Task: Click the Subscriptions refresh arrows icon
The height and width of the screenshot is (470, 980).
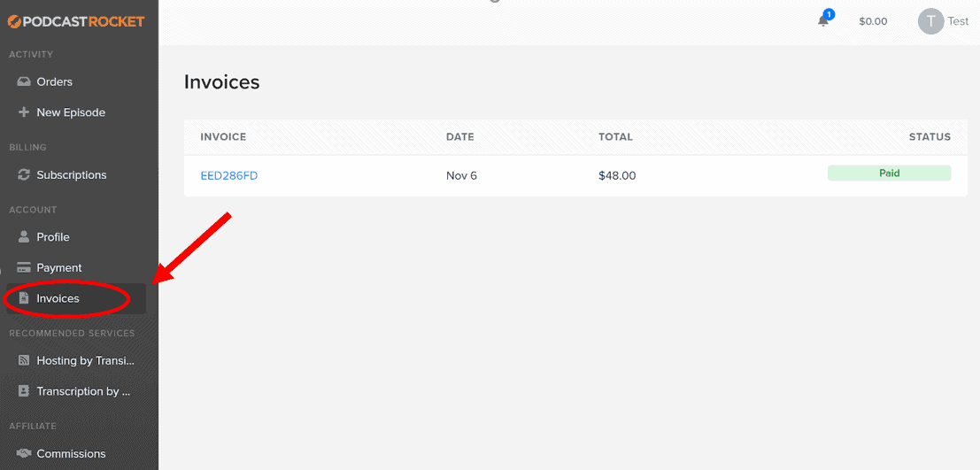Action: (x=24, y=175)
